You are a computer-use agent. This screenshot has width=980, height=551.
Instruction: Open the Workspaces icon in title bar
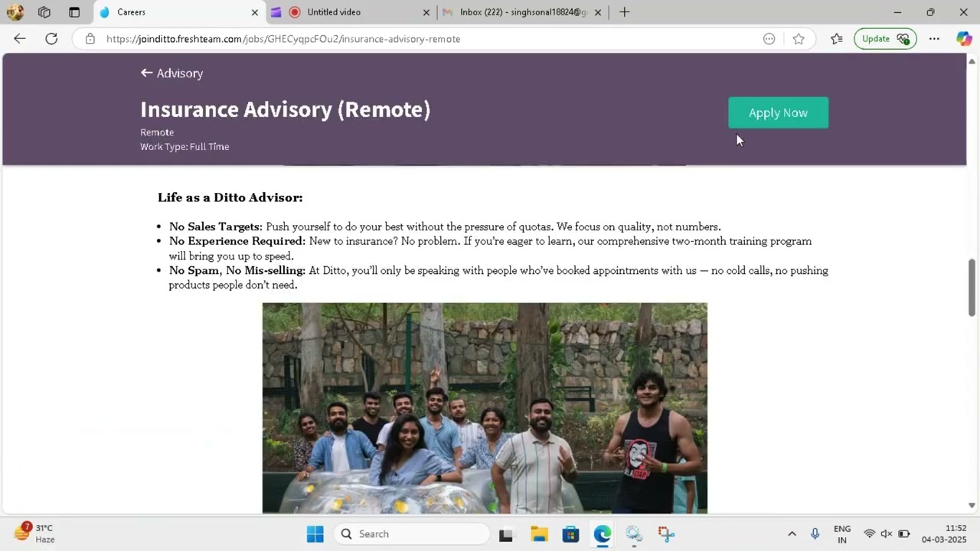44,12
